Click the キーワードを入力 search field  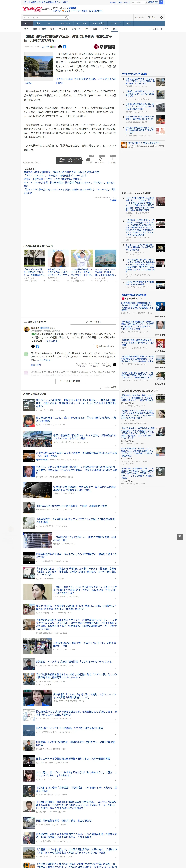coord(43,18)
